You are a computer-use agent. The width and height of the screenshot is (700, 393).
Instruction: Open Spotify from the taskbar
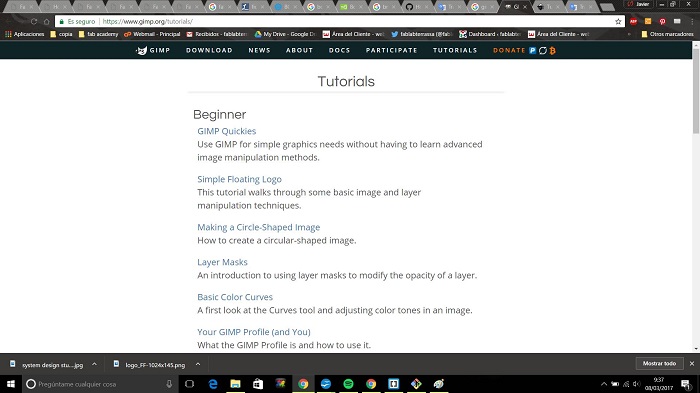(x=348, y=384)
